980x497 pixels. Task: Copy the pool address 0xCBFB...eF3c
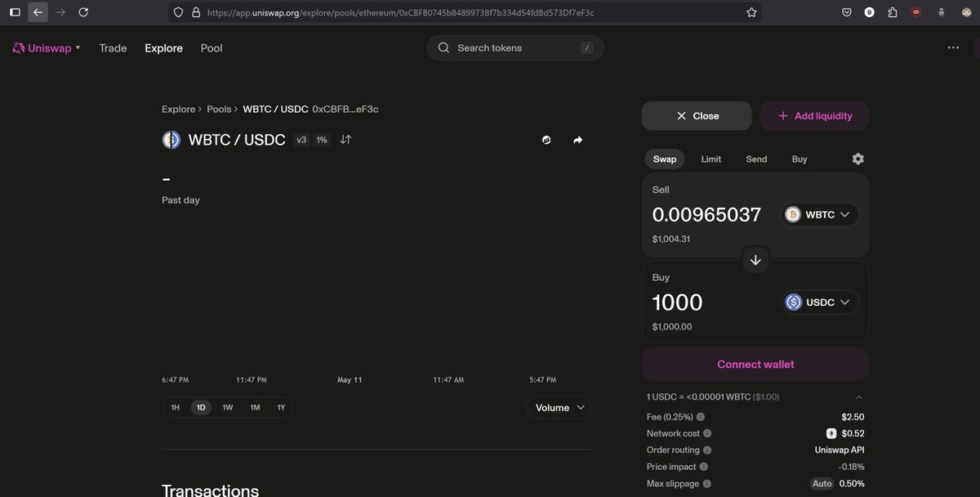345,109
